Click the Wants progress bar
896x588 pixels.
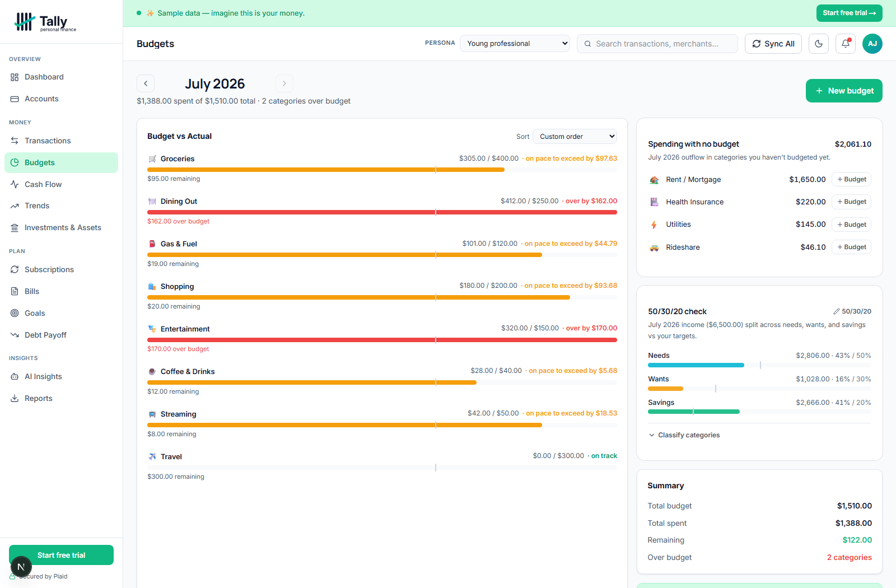tap(759, 389)
